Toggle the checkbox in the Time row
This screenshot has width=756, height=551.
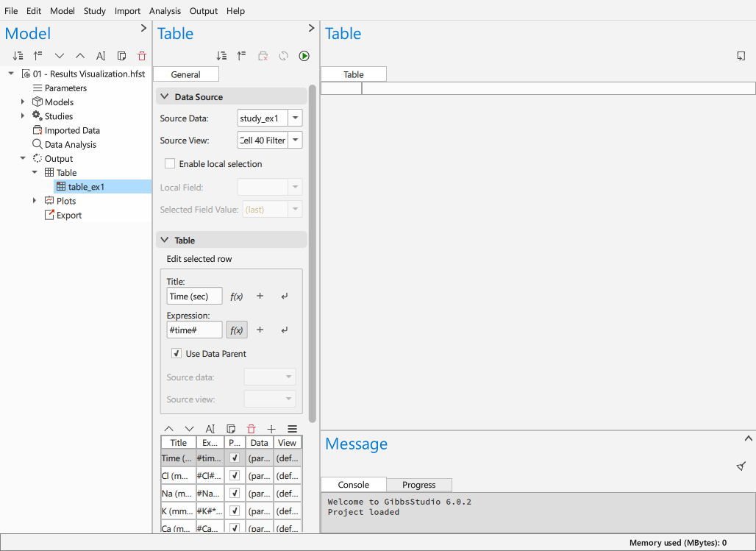pyautogui.click(x=235, y=458)
